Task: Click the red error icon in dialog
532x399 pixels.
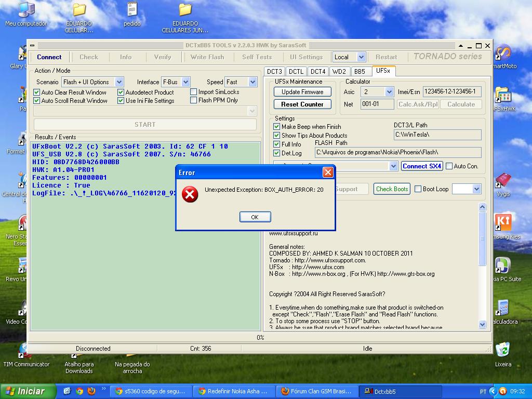Action: [190, 194]
